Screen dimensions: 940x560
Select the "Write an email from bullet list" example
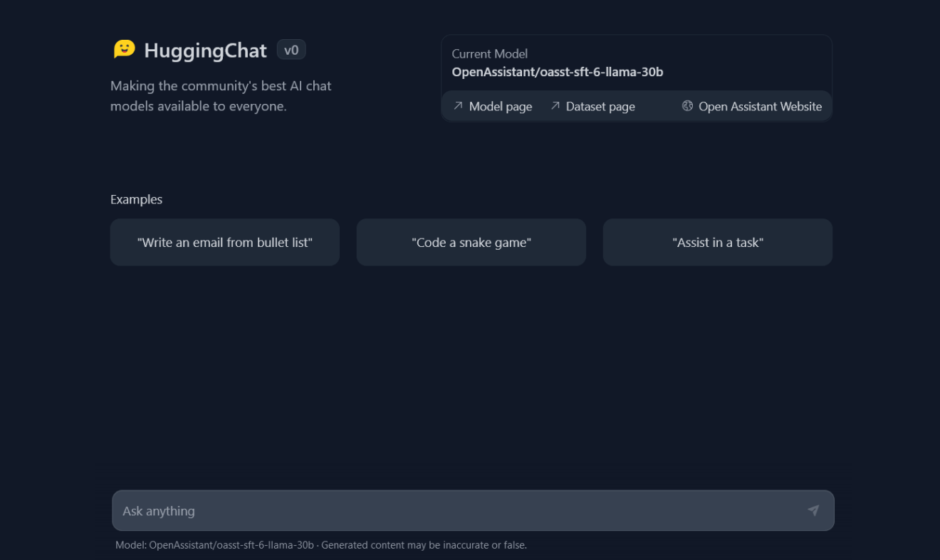coord(225,243)
